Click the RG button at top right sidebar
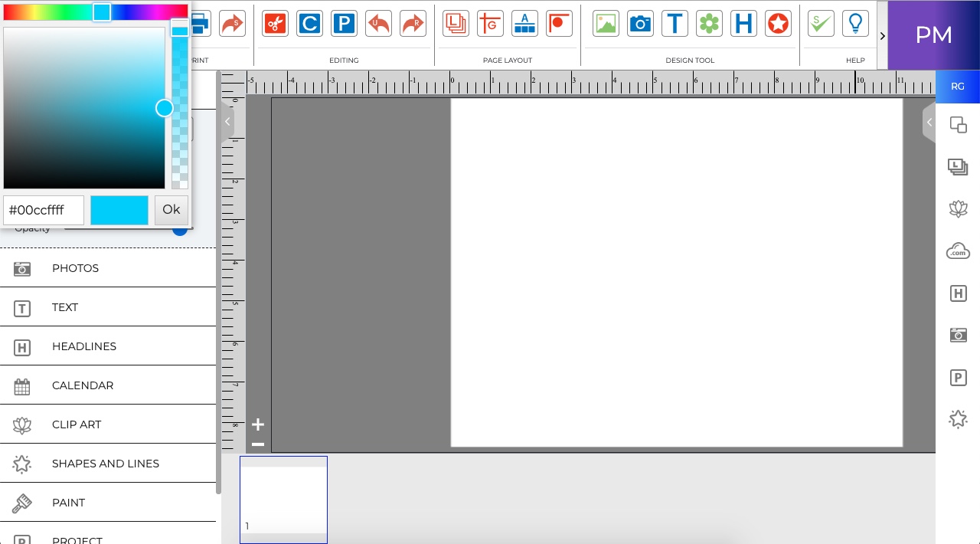This screenshot has height=544, width=980. click(957, 87)
